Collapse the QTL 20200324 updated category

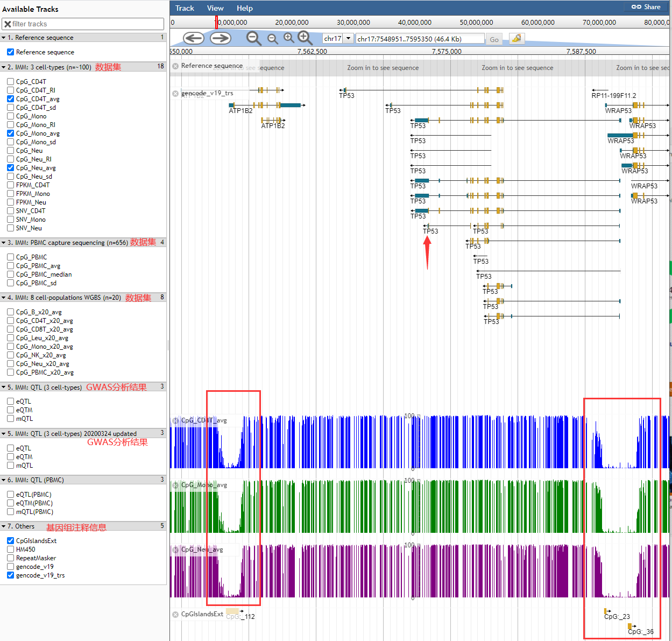(83, 434)
